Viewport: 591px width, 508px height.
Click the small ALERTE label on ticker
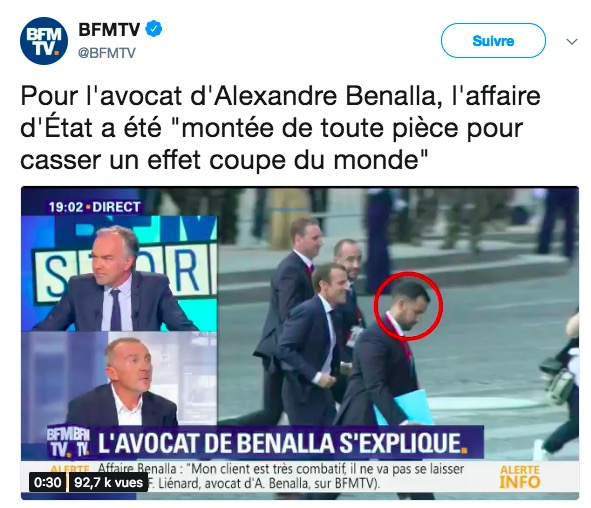(x=70, y=468)
